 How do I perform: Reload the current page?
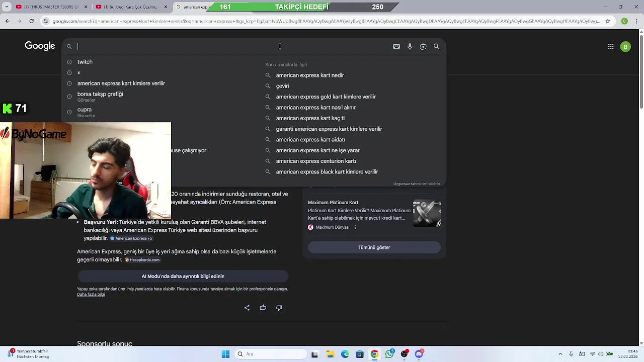pos(31,21)
